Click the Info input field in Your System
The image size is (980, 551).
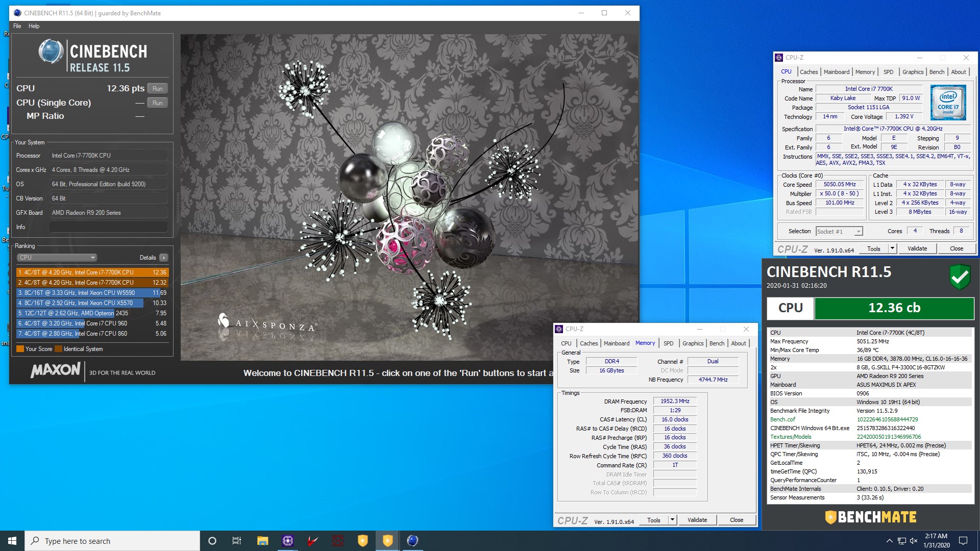click(108, 227)
